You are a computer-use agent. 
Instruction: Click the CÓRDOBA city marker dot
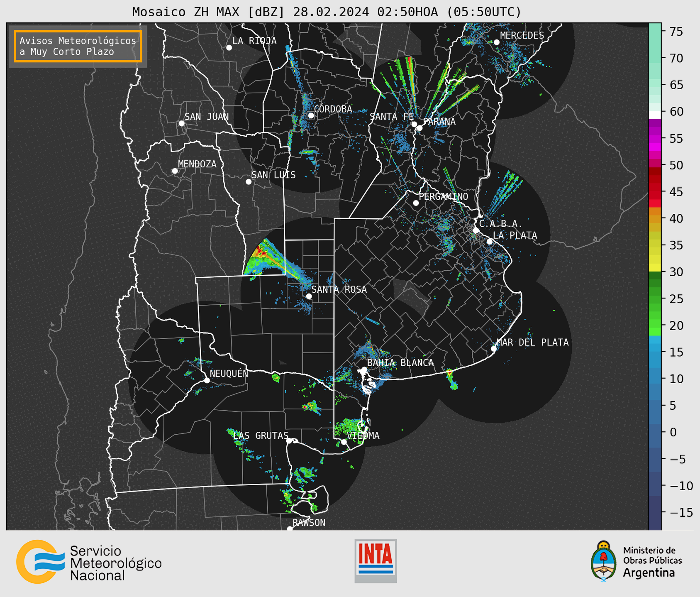311,115
